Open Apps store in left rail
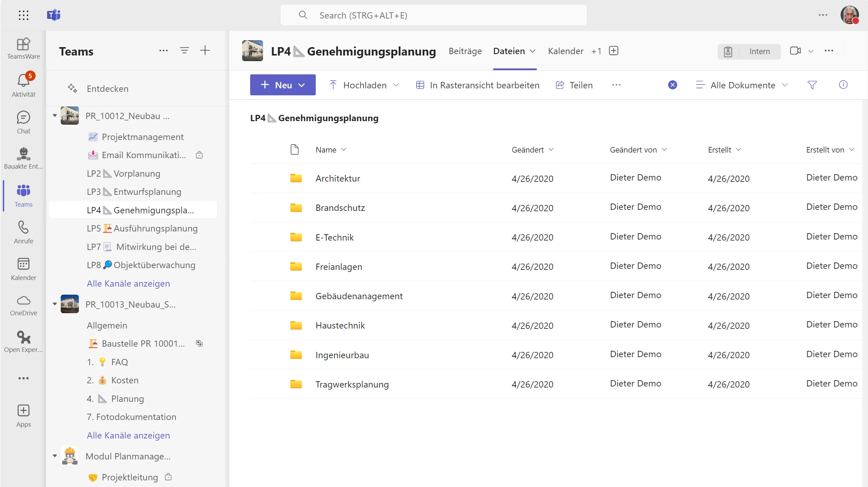The width and height of the screenshot is (868, 487). coord(23,415)
